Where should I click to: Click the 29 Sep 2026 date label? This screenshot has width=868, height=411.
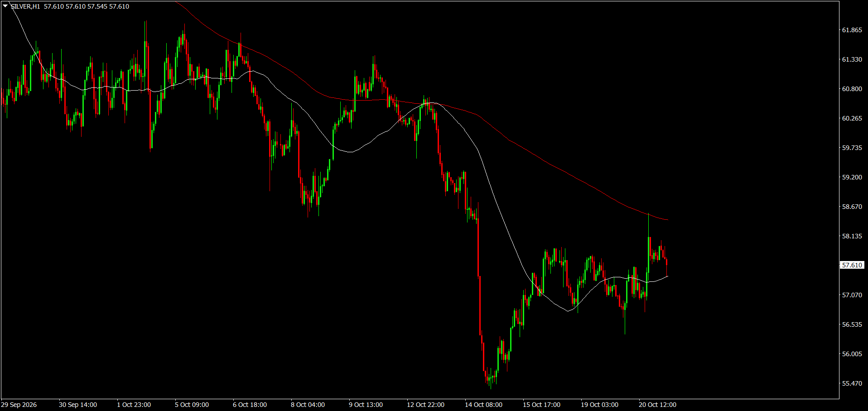point(19,405)
